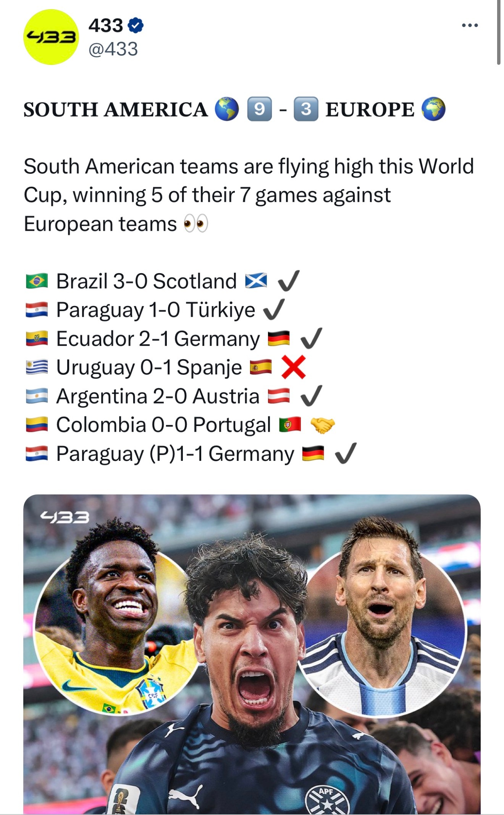This screenshot has width=504, height=815.
Task: Click the Portugal flag emoji
Action: tap(290, 425)
